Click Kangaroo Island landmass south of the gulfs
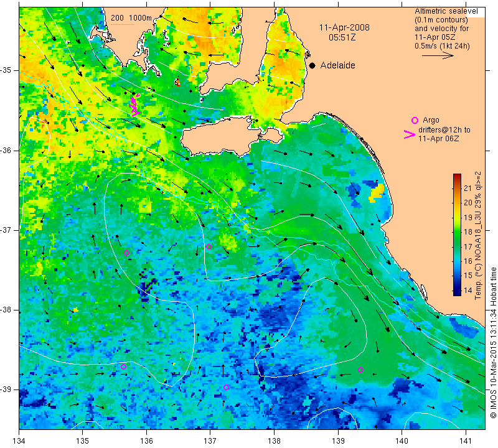The height and width of the screenshot is (448, 498). click(x=222, y=136)
